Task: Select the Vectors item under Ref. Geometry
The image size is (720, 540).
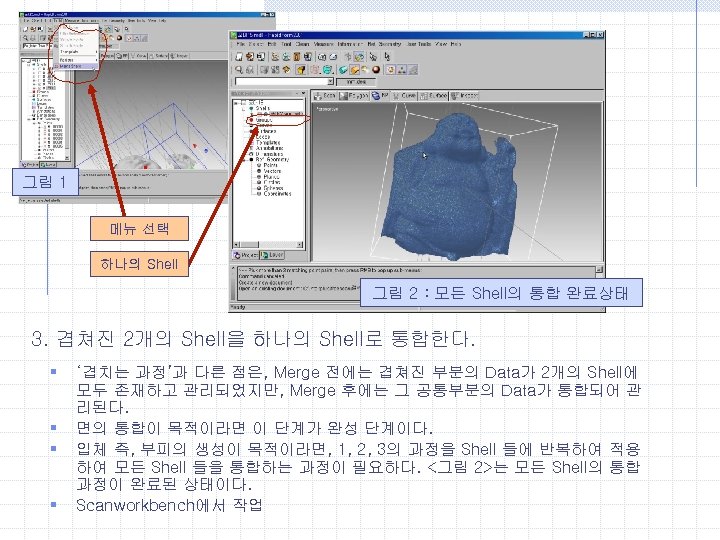Action: [x=272, y=171]
